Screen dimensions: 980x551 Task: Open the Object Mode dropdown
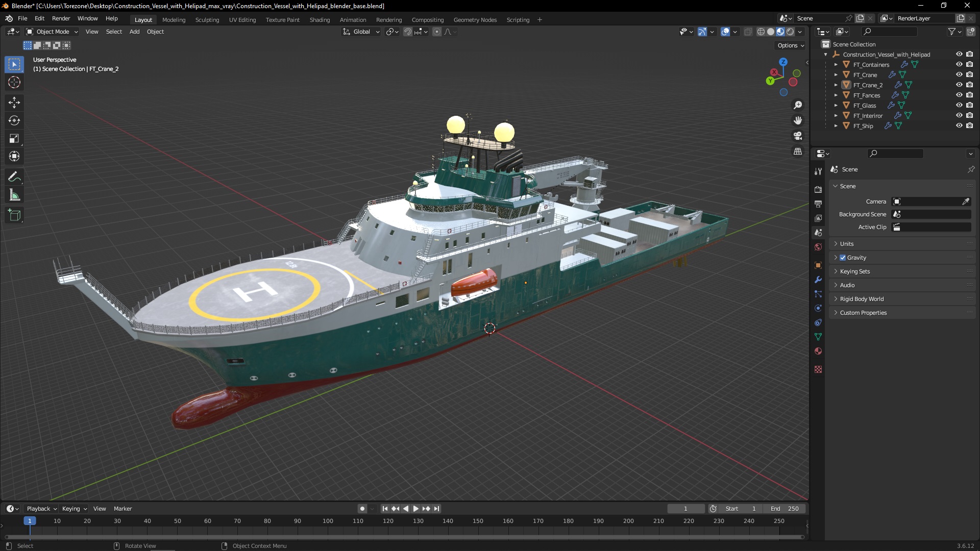point(52,32)
